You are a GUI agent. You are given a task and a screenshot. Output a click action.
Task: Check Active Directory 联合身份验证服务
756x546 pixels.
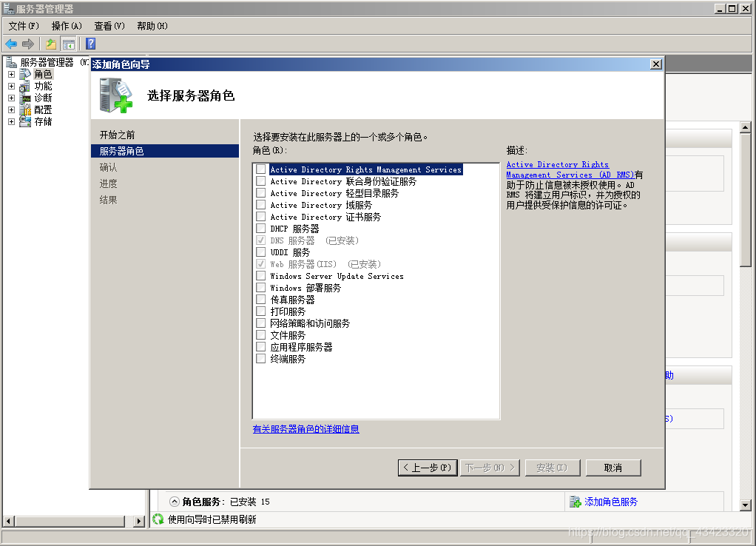(261, 181)
